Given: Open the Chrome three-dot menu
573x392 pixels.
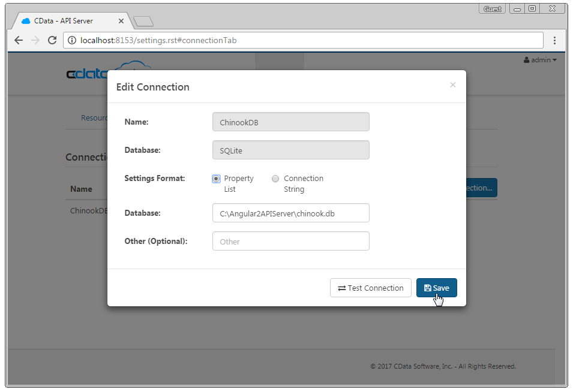Looking at the screenshot, I should point(554,40).
